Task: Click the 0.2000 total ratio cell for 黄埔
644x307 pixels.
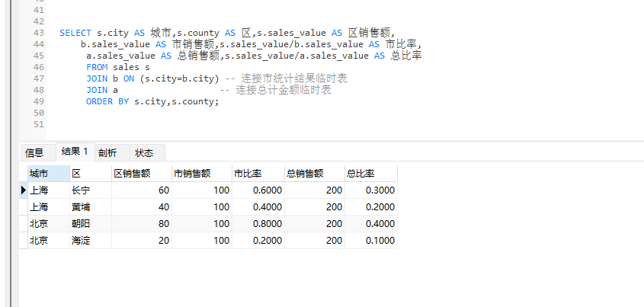Action: click(371, 207)
